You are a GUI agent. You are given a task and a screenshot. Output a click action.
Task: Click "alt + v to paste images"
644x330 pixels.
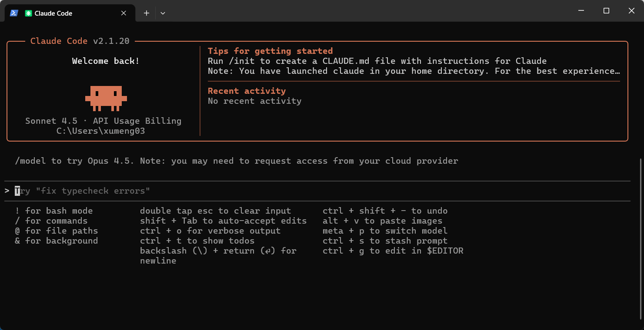(382, 221)
